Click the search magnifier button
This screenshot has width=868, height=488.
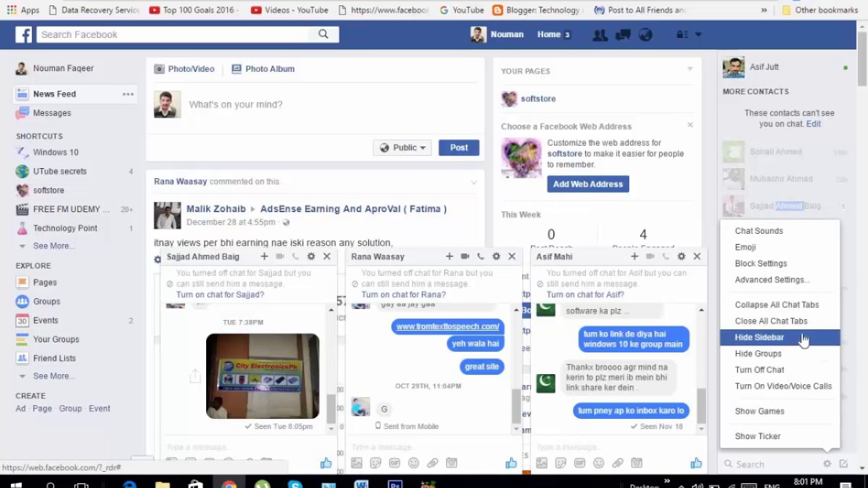point(323,35)
